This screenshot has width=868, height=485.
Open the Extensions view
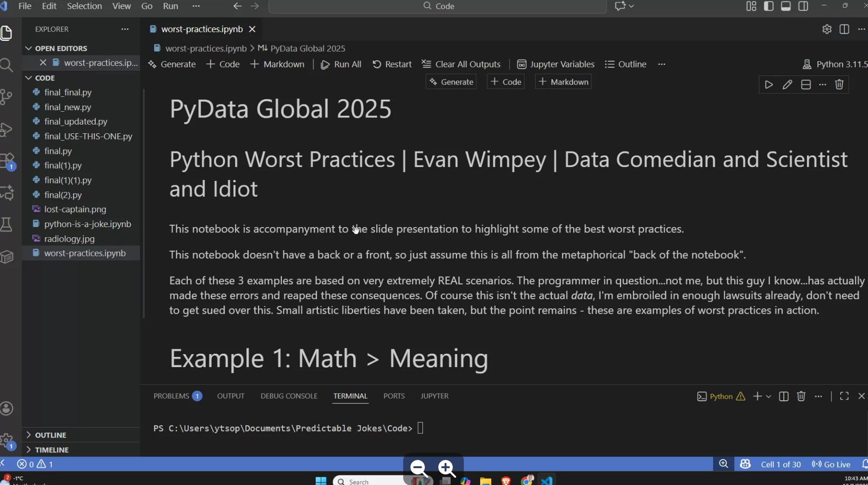point(7,161)
